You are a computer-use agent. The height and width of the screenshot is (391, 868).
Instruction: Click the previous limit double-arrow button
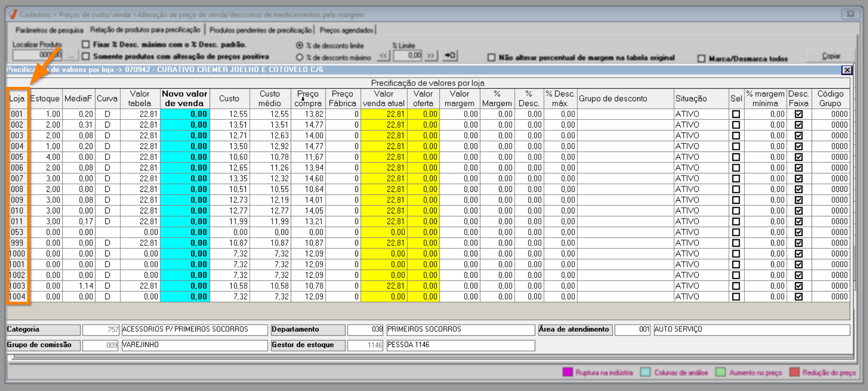click(383, 56)
